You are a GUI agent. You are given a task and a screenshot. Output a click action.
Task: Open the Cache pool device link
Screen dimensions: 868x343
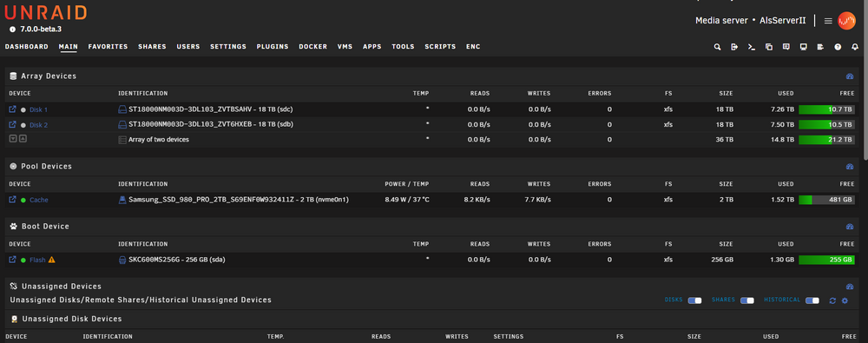point(39,200)
